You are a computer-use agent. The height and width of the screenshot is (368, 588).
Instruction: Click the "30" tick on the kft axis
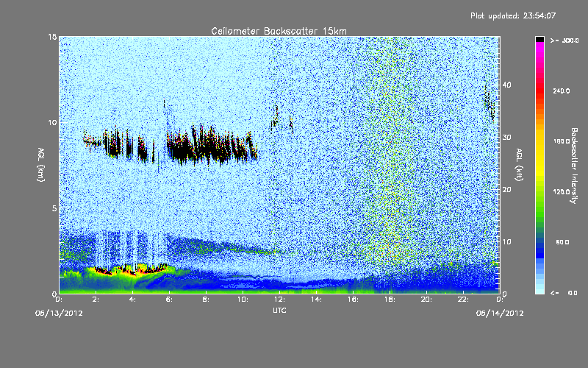tap(506, 138)
